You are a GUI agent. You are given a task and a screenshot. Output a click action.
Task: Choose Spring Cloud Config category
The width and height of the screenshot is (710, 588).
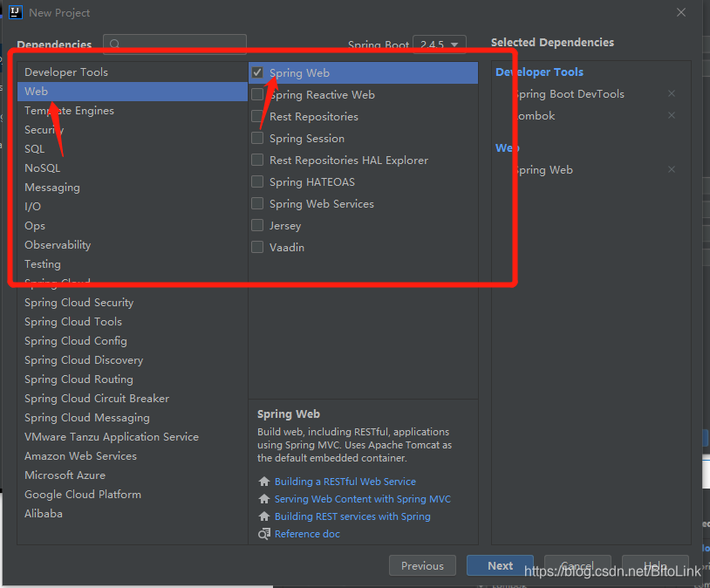click(133, 340)
